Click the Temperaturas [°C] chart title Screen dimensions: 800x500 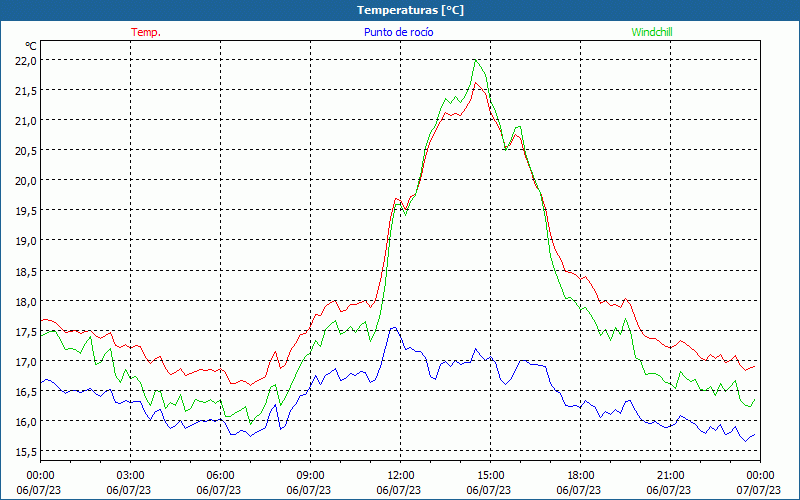(410, 10)
